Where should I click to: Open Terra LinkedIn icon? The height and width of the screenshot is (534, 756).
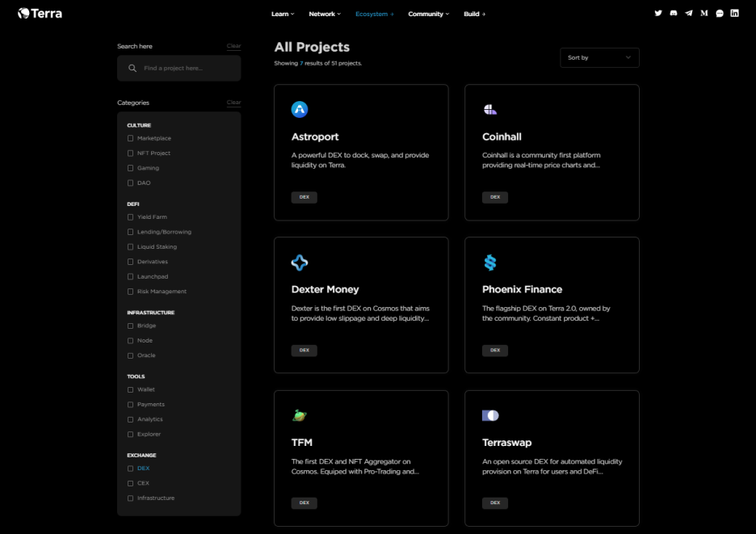[x=734, y=14]
